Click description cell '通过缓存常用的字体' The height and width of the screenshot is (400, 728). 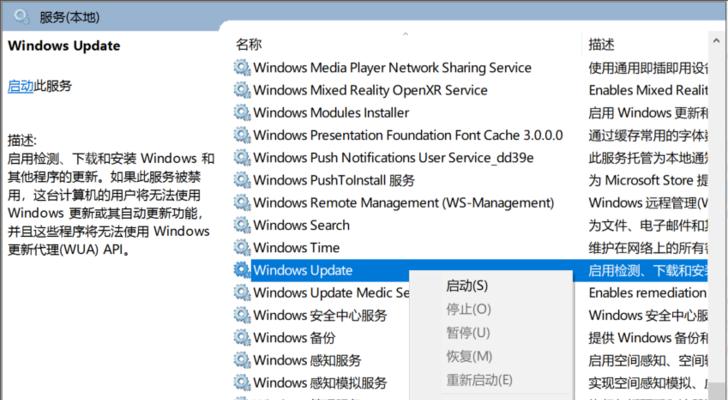648,135
